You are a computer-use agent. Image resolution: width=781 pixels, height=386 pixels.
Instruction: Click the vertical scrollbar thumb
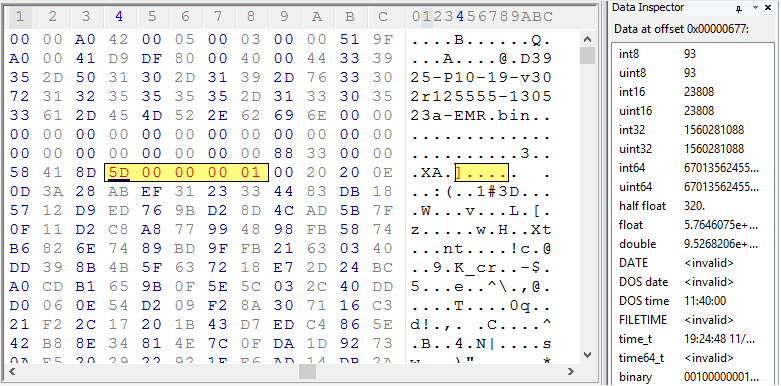coord(587,55)
